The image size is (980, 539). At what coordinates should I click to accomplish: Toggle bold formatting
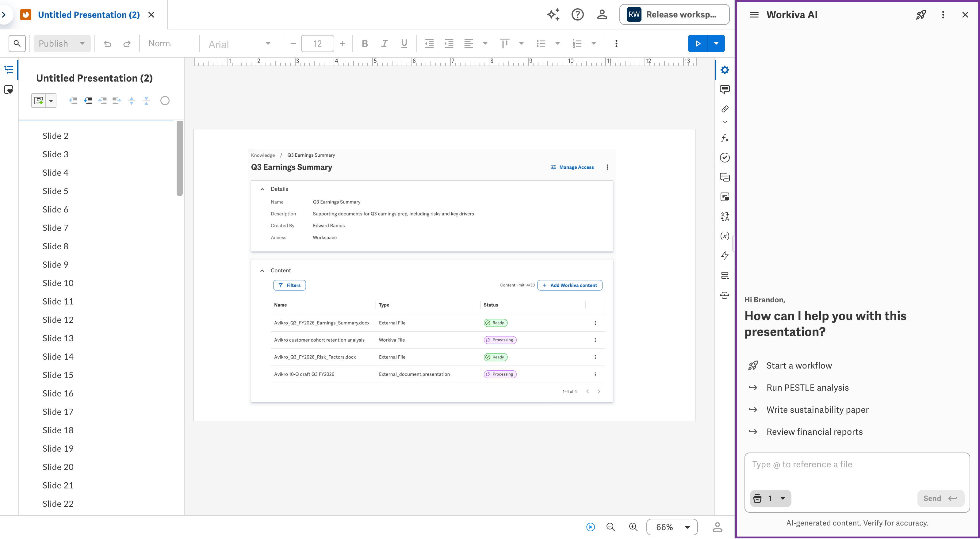click(x=365, y=44)
